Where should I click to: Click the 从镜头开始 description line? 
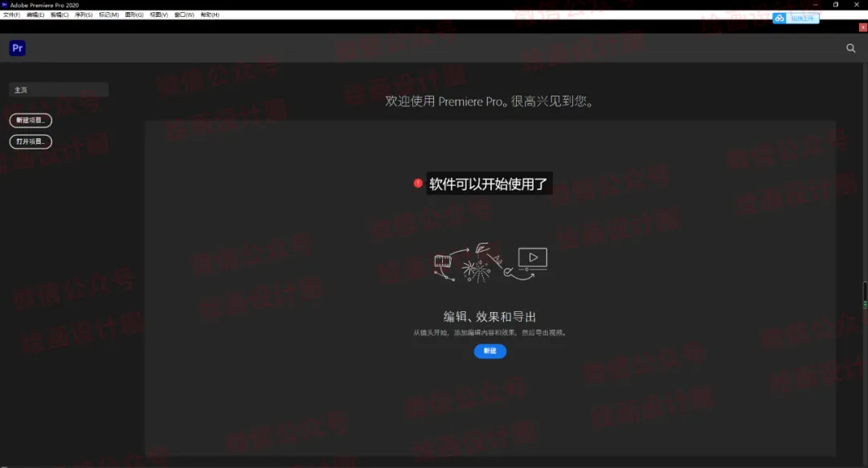click(x=490, y=333)
